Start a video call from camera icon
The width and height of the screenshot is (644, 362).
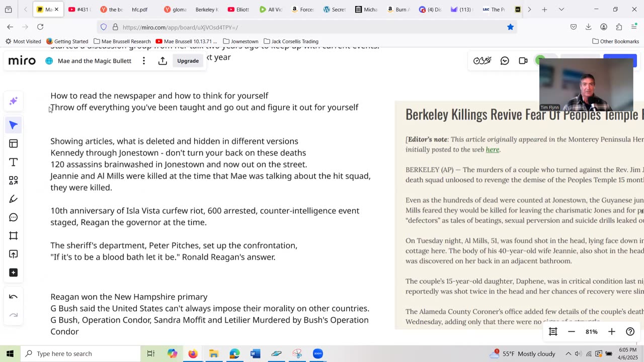pyautogui.click(x=523, y=61)
